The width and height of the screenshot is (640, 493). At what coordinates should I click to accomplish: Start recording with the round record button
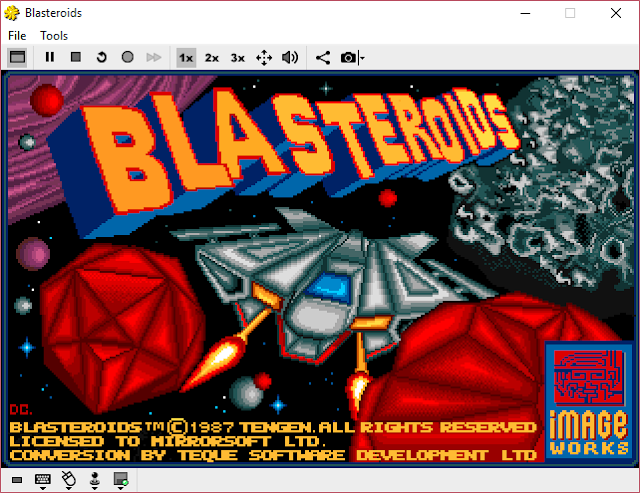click(x=127, y=57)
